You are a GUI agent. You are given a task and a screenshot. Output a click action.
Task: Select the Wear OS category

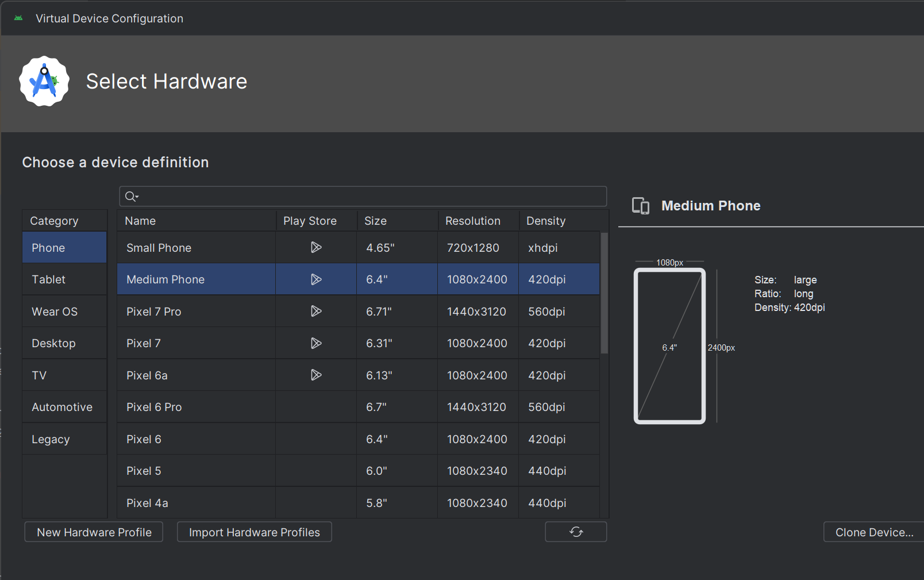coord(64,312)
